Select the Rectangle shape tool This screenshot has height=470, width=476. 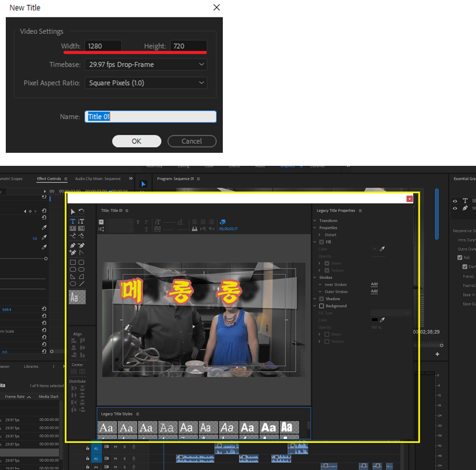point(73,262)
